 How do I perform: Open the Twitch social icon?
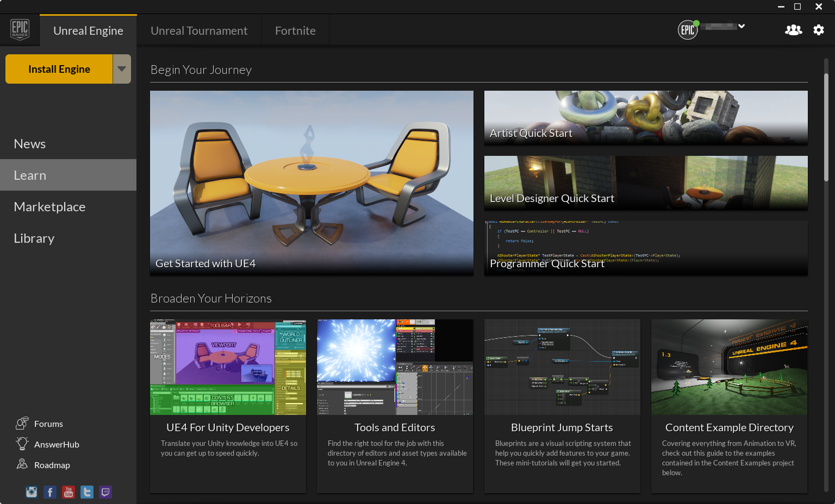click(105, 492)
